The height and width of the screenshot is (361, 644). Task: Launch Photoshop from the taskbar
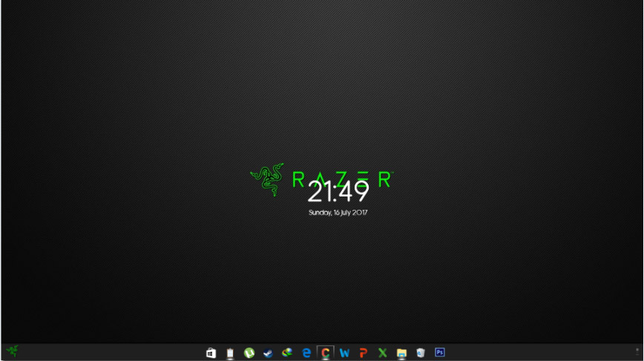click(439, 352)
